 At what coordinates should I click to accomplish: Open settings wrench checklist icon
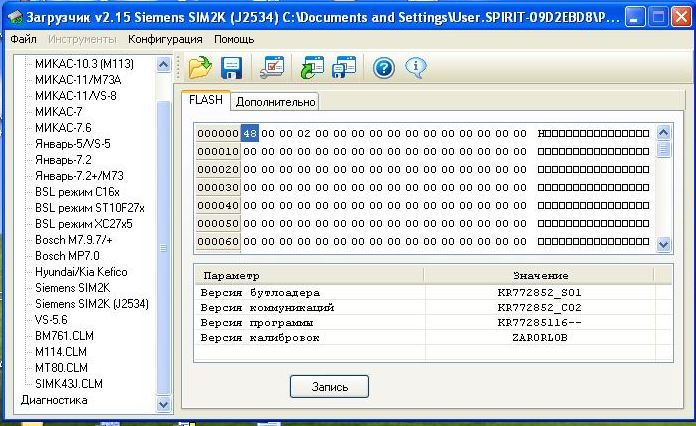pos(272,68)
